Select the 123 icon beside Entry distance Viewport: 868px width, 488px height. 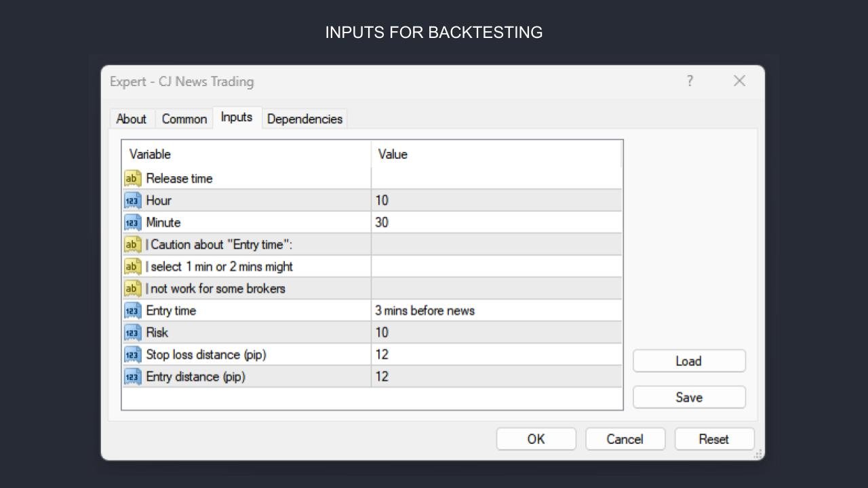click(132, 376)
